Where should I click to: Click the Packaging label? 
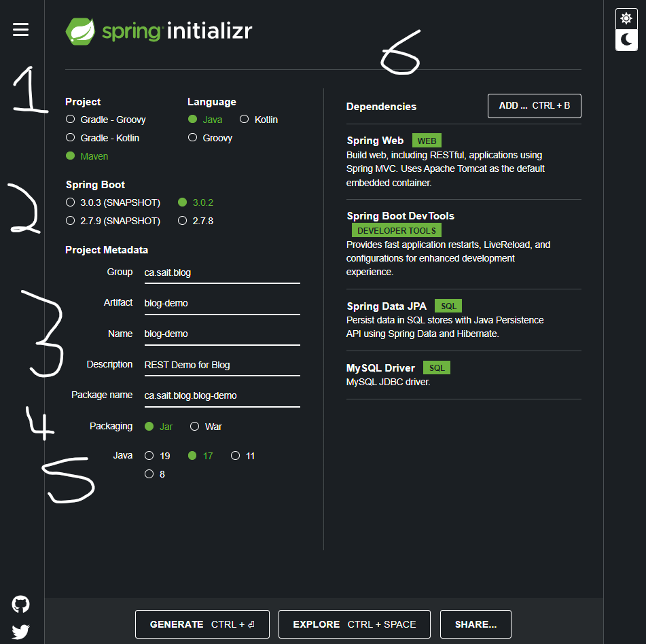tap(111, 426)
